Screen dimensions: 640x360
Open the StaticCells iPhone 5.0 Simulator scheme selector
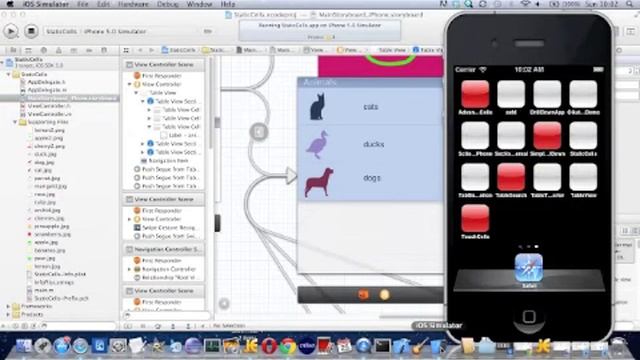point(96,31)
